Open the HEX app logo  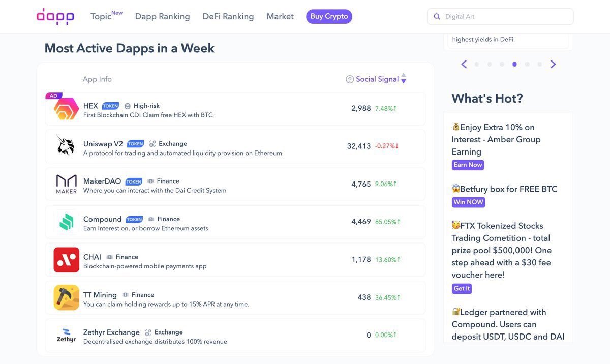67,109
